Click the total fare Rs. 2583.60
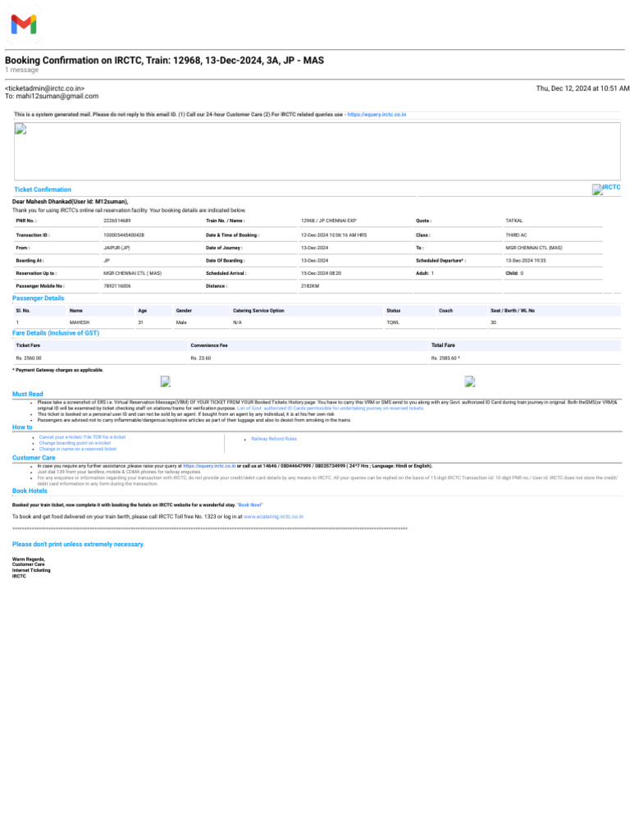630x840 pixels. (x=445, y=358)
